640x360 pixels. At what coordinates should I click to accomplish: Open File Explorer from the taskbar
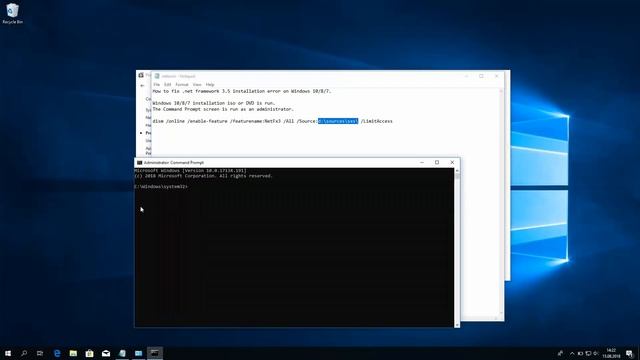tap(73, 353)
